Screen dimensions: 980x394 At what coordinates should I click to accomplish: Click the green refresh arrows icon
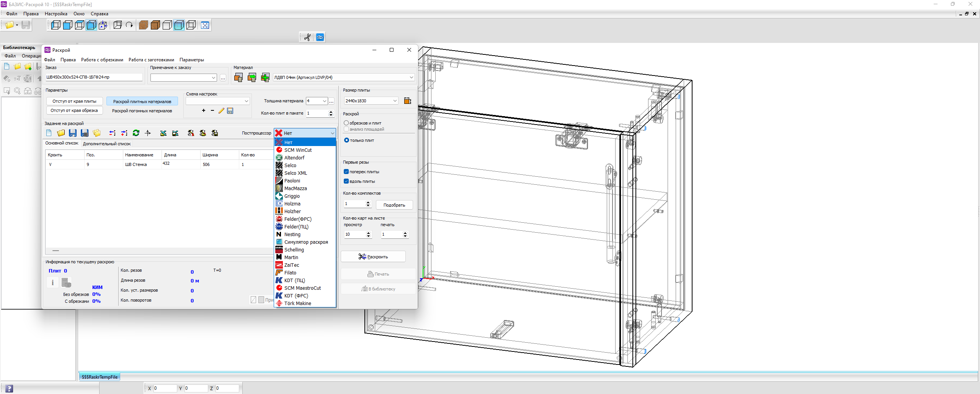136,133
